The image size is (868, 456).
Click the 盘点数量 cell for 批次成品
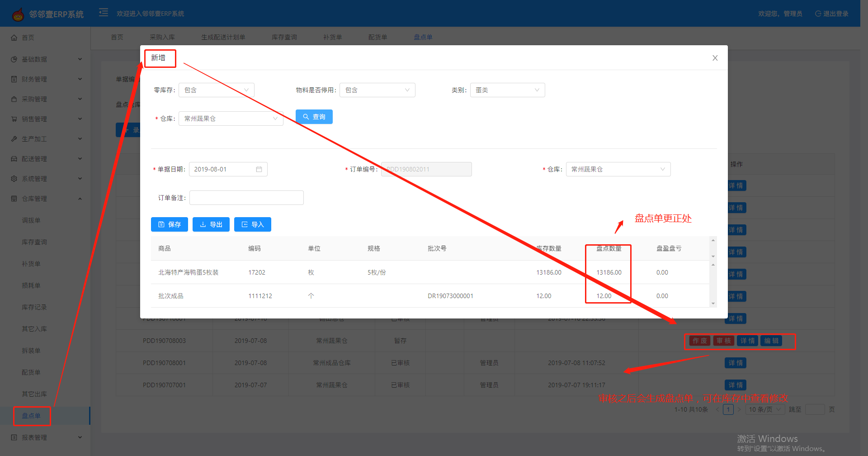(x=604, y=296)
